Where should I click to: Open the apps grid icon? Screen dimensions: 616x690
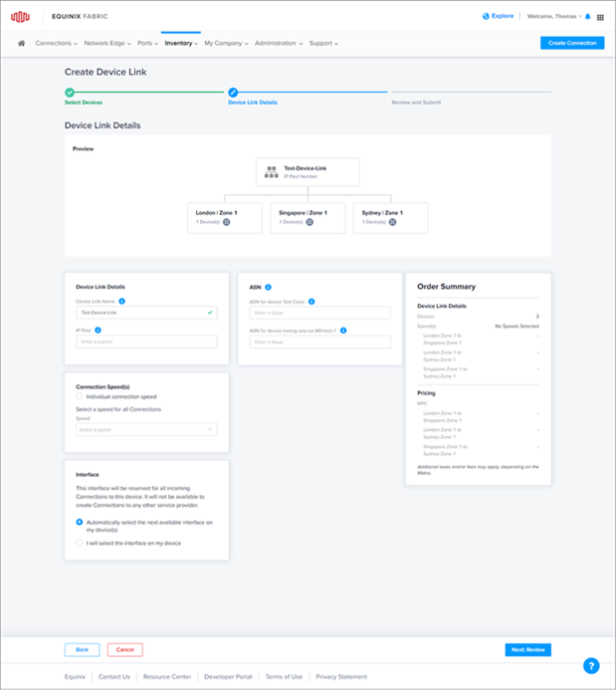(x=600, y=17)
